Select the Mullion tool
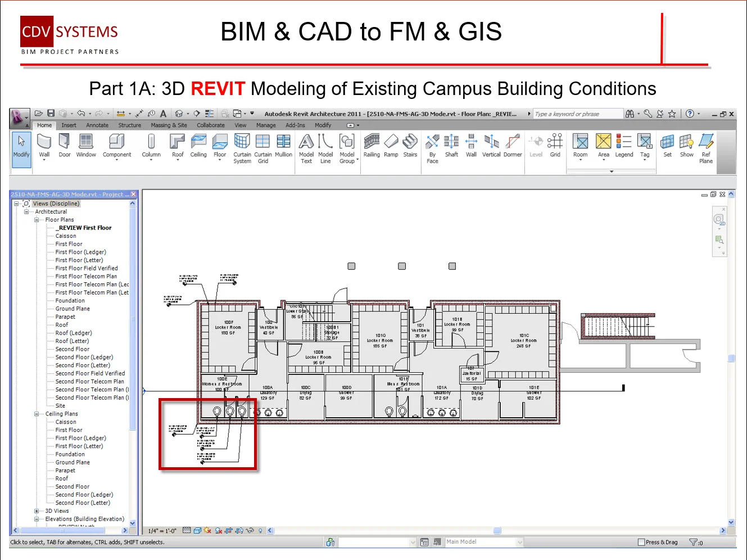Screen dimensions: 747x560 coord(283,145)
